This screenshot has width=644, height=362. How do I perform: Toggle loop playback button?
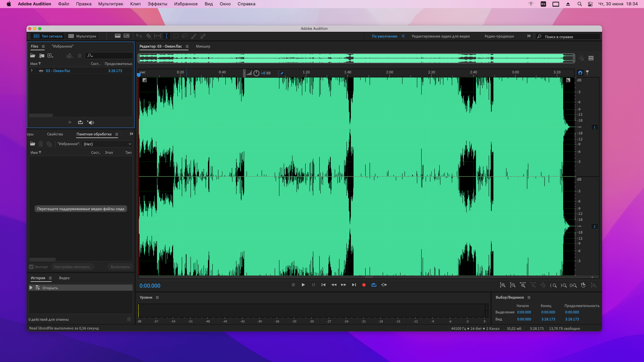pos(374,285)
